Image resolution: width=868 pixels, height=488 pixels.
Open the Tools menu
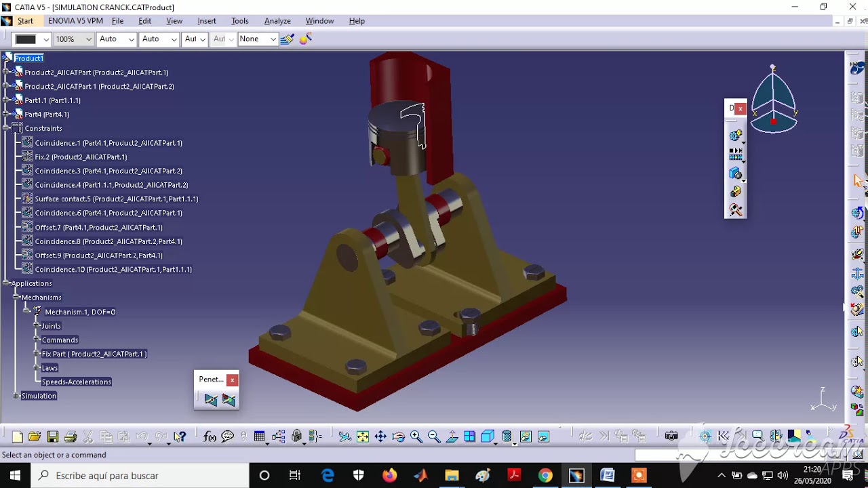240,21
